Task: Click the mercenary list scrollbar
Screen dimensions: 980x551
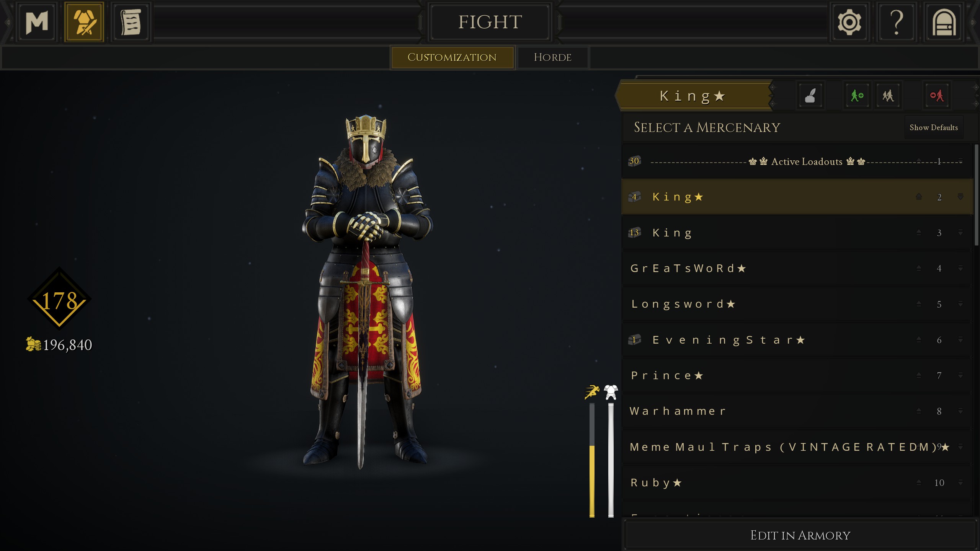Action: coord(976,195)
